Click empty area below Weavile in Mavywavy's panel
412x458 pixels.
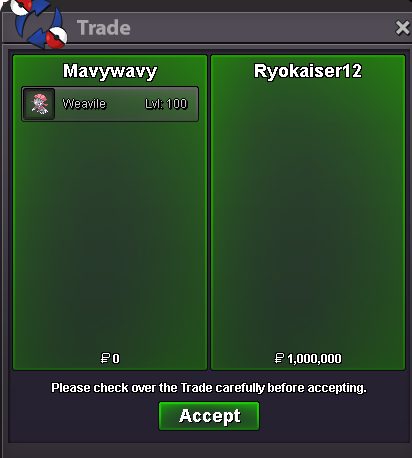[110, 233]
